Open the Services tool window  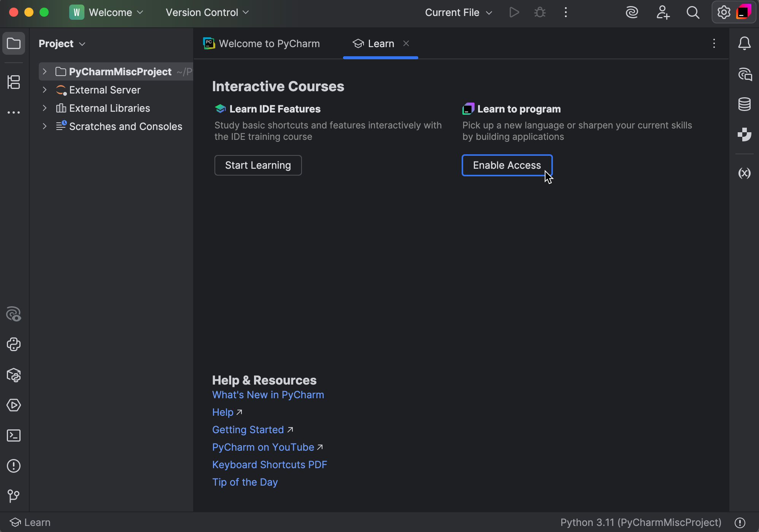tap(14, 405)
